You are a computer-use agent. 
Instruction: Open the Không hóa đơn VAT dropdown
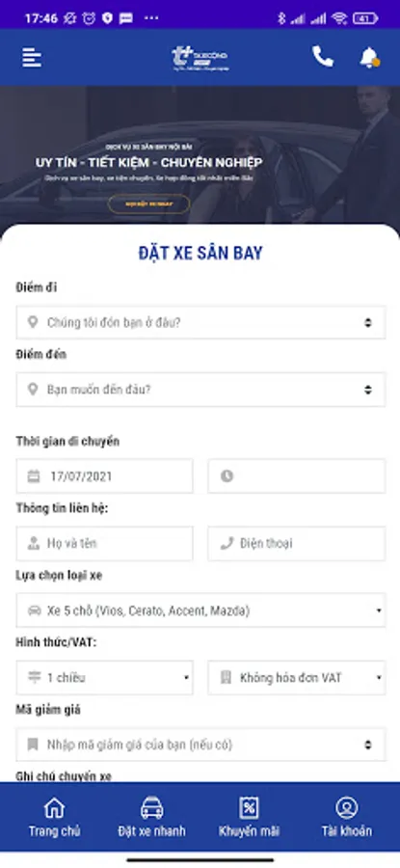(x=297, y=678)
